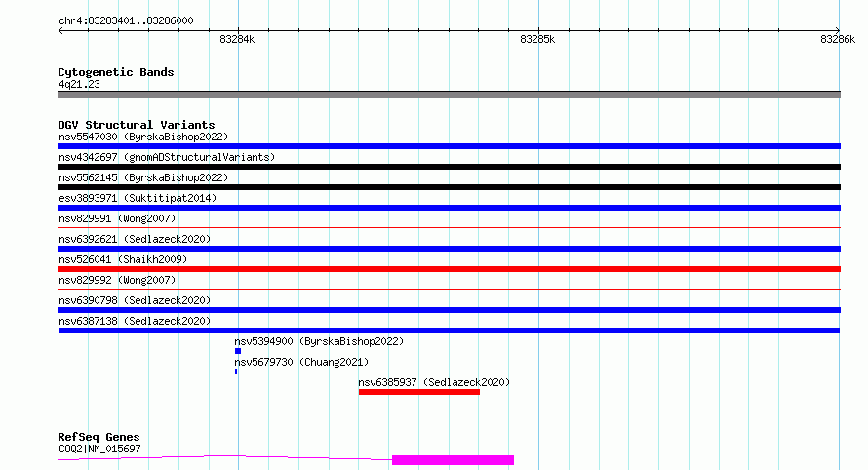Click the blue bar for nsv6392621
The image size is (868, 470).
449,249
